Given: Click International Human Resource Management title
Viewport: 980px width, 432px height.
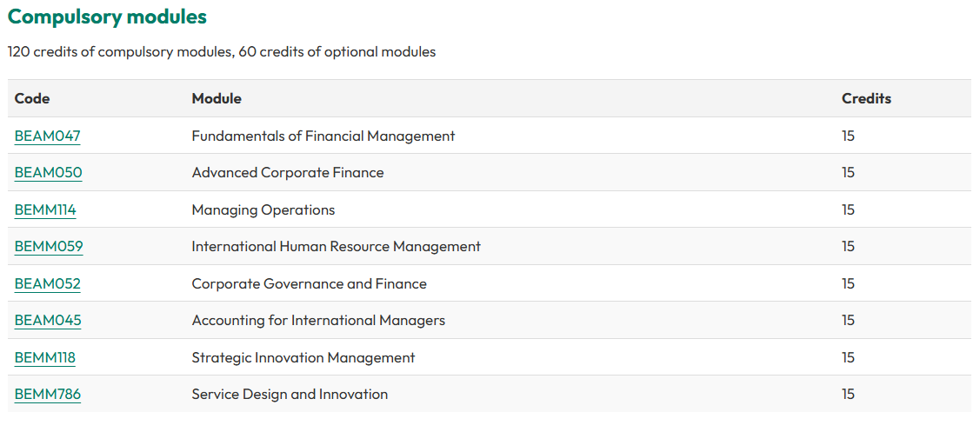Looking at the screenshot, I should pyautogui.click(x=336, y=246).
